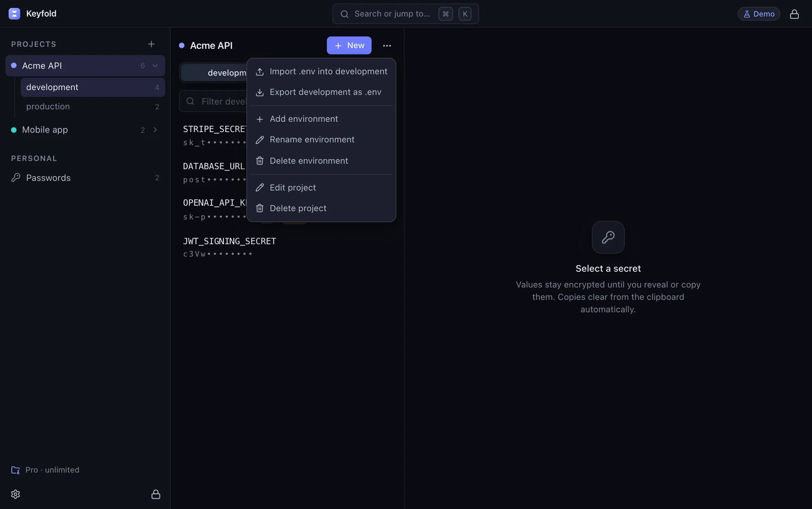
Task: Click the Select a secret heading
Action: click(608, 268)
